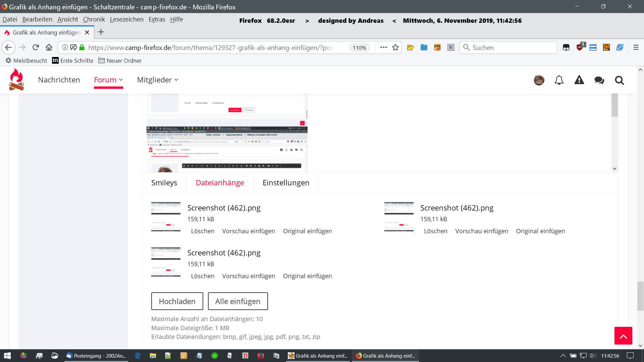Click the Alle einfügen button
Viewport: 644px width, 362px height.
pyautogui.click(x=237, y=301)
